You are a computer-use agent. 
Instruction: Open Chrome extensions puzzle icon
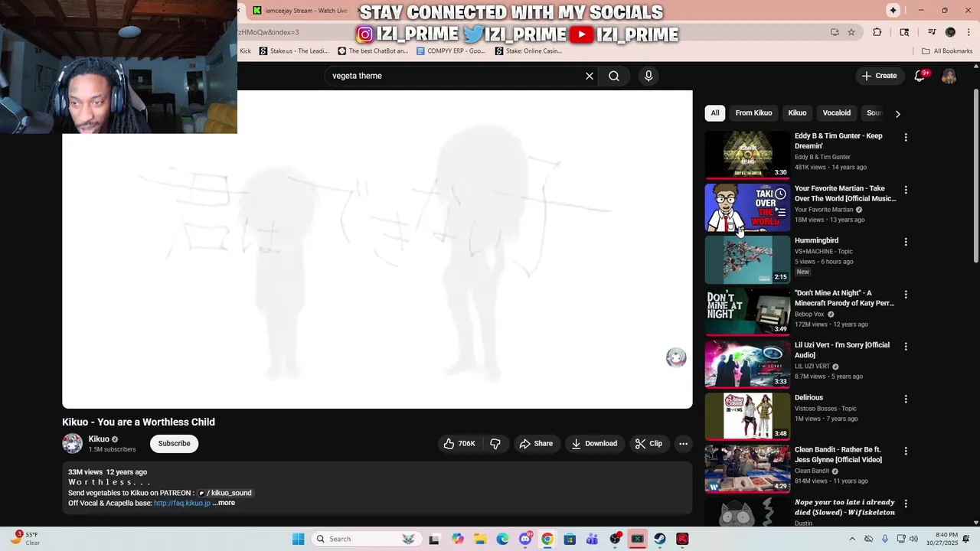pyautogui.click(x=877, y=32)
